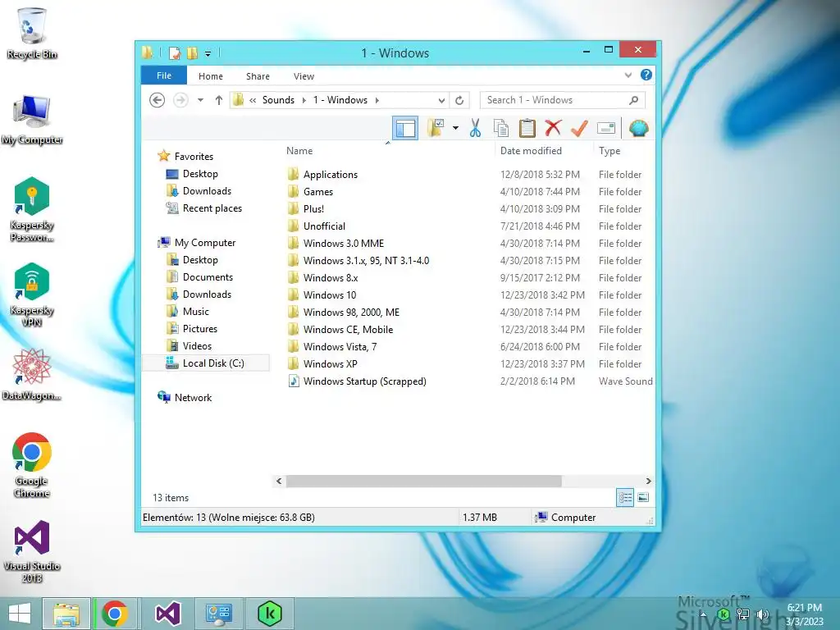Click the Kaspersky icon on the taskbar

point(269,614)
